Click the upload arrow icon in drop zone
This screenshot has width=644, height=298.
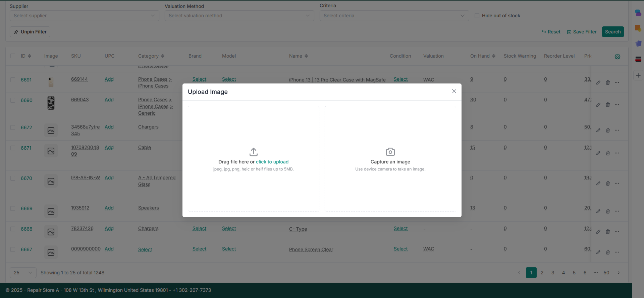click(253, 152)
